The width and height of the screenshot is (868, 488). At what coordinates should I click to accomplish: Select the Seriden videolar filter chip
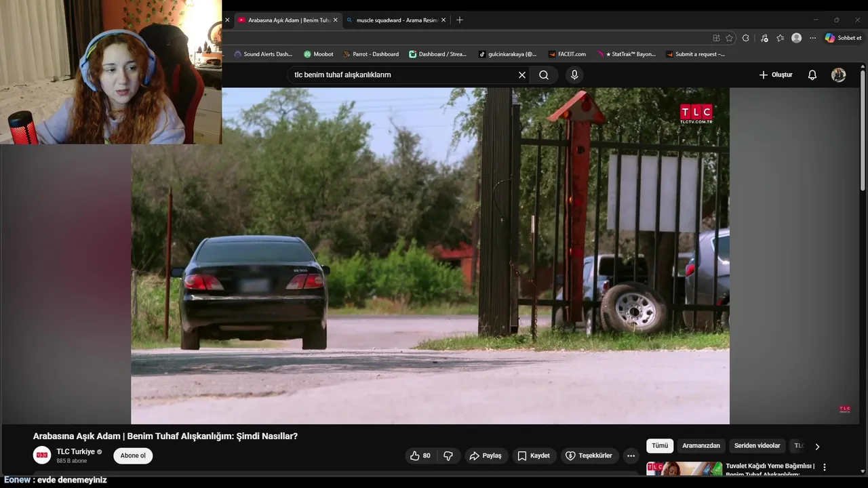[x=757, y=445]
